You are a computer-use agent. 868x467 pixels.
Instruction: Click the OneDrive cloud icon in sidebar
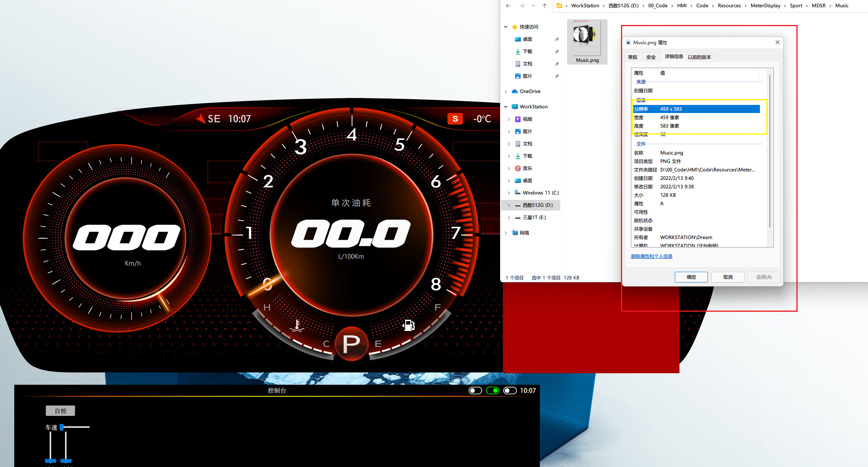[x=515, y=91]
